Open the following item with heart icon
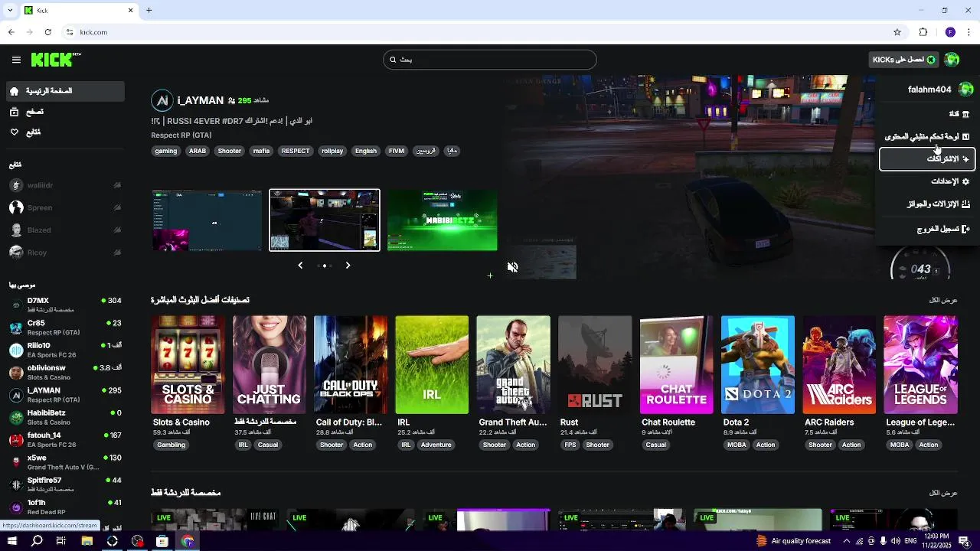This screenshot has width=980, height=551. 65,132
